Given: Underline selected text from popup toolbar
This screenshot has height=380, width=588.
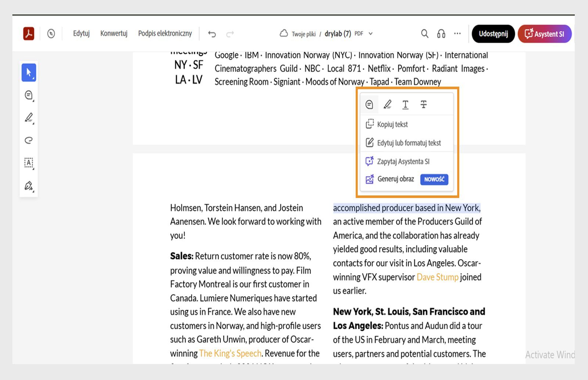Looking at the screenshot, I should [405, 104].
